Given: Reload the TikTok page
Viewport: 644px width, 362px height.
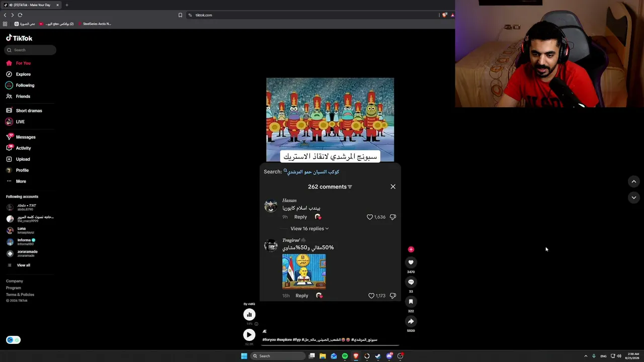Looking at the screenshot, I should pyautogui.click(x=20, y=15).
